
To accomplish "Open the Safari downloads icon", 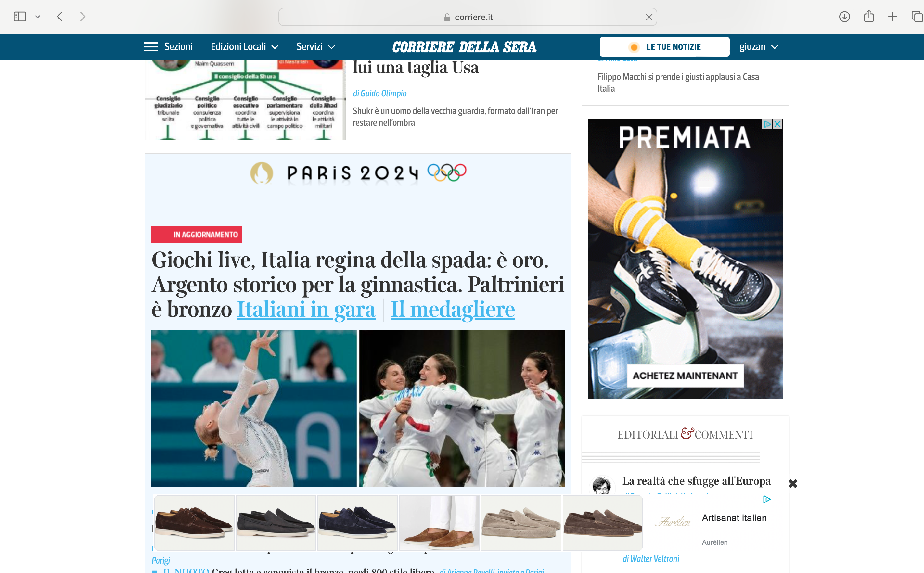I will (844, 17).
